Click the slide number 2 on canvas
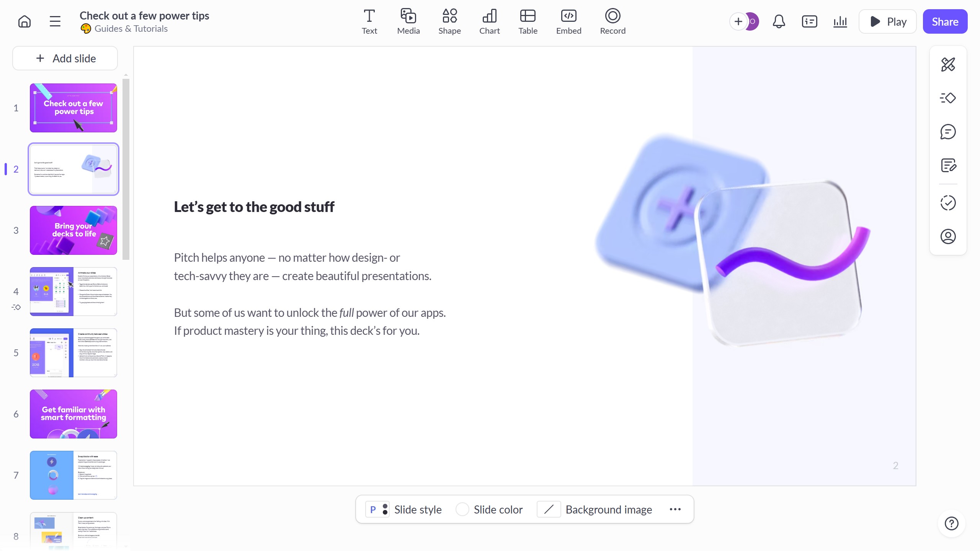Screen dimensions: 980x551 click(895, 466)
